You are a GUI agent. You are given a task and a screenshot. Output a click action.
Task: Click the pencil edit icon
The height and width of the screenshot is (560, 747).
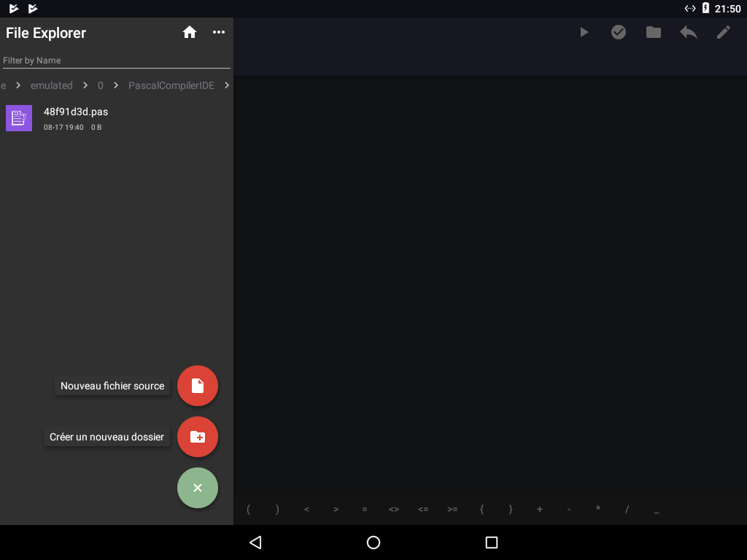tap(724, 32)
